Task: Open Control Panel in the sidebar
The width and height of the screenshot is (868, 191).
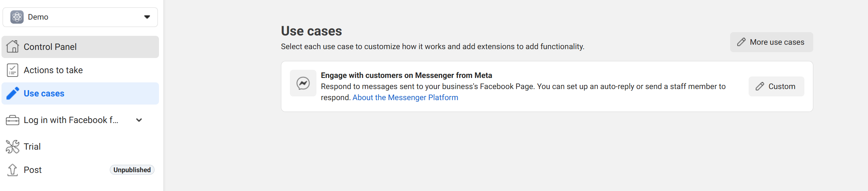Action: (x=50, y=47)
